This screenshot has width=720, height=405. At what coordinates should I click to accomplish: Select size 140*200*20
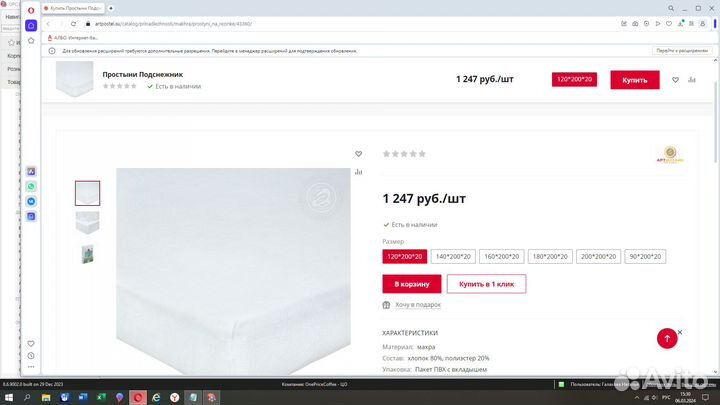(x=452, y=257)
